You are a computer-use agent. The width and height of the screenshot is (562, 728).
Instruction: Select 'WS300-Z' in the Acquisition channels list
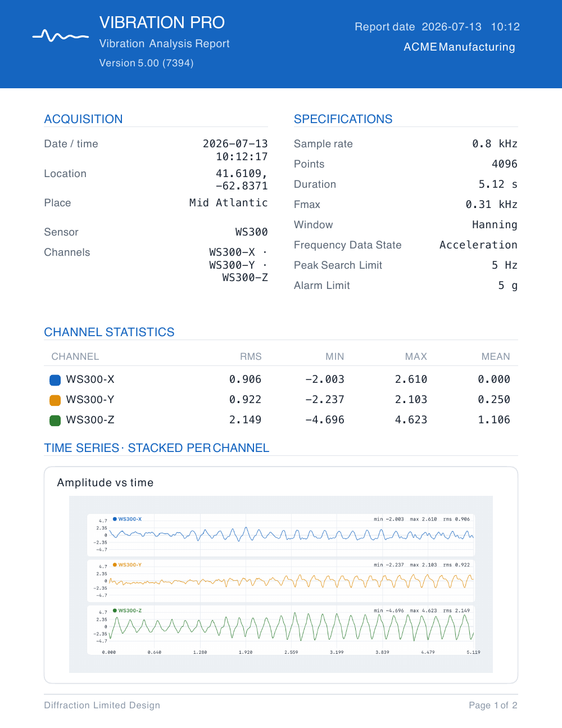245,278
